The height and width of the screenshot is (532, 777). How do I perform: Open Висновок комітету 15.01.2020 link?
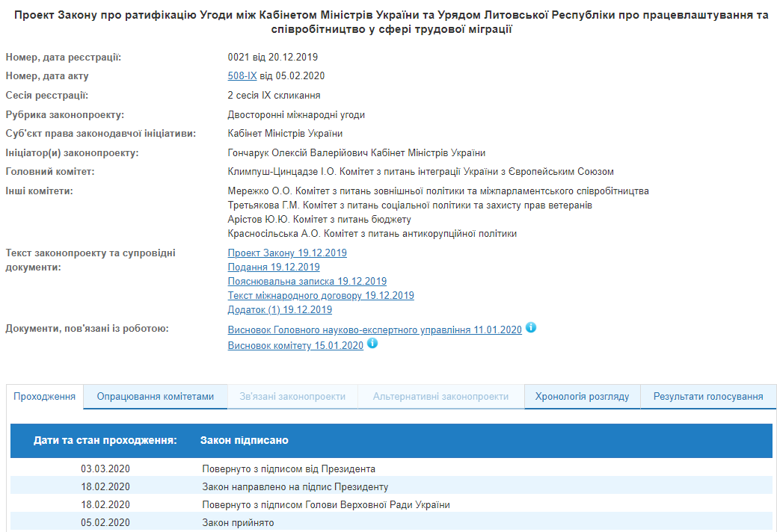tap(295, 345)
